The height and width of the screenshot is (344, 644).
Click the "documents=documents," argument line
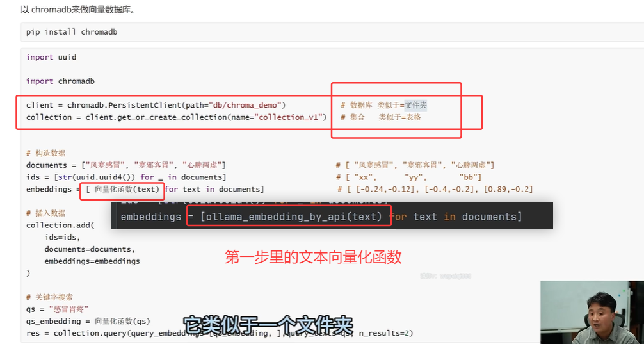pyautogui.click(x=90, y=249)
